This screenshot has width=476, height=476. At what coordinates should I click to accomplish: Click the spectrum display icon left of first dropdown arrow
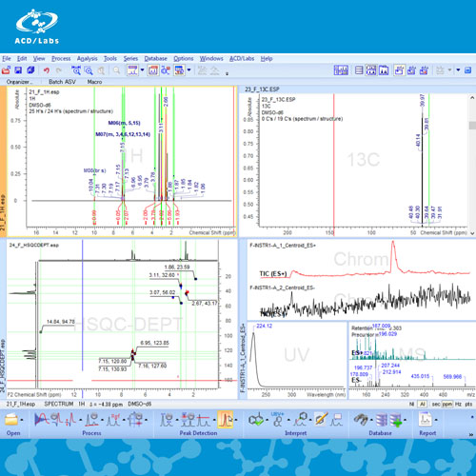coord(132,70)
